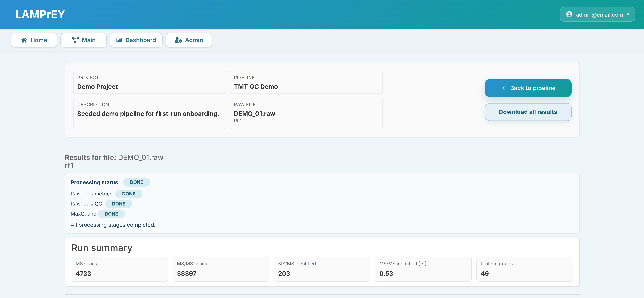Viewport: 644px width, 298px height.
Task: Click the LAMPrEY logo title
Action: (x=40, y=14)
